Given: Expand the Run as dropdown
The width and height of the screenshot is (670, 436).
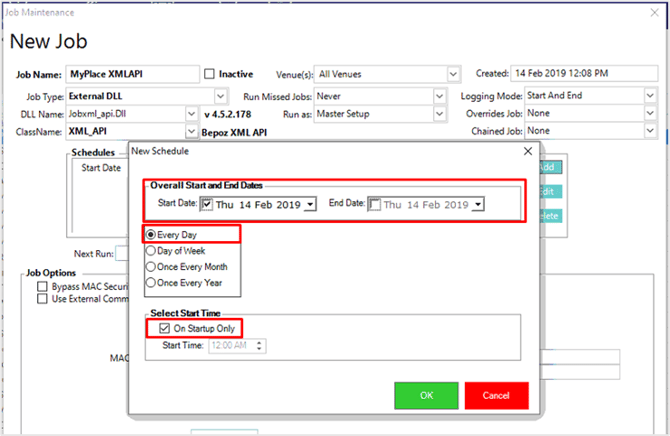Looking at the screenshot, I should pyautogui.click(x=441, y=114).
